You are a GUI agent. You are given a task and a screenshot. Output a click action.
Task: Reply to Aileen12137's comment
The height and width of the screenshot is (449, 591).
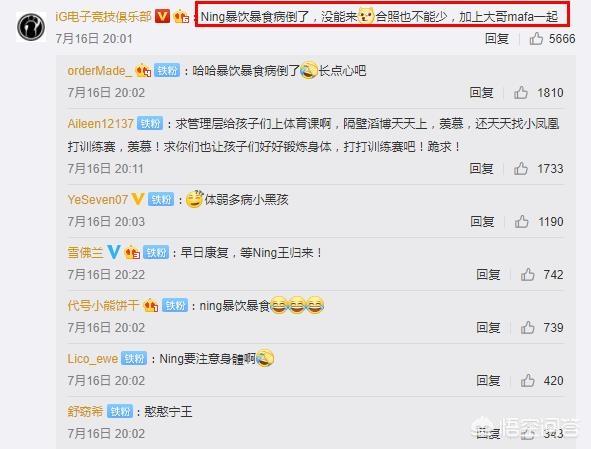(x=481, y=169)
